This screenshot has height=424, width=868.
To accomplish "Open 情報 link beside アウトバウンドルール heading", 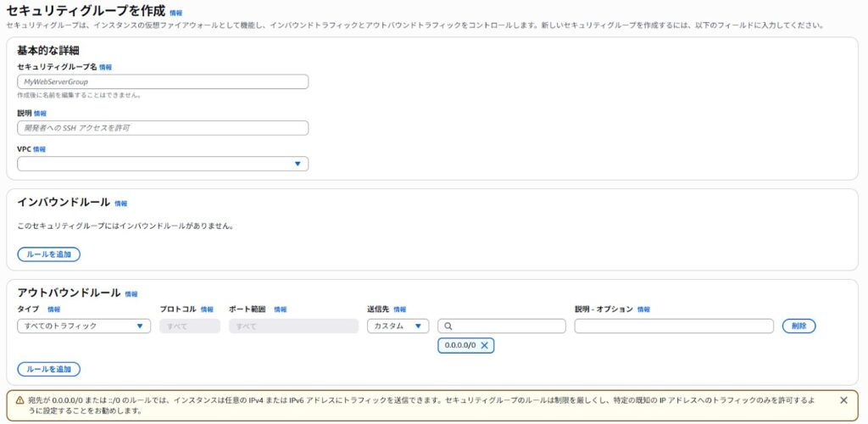I will 131,293.
